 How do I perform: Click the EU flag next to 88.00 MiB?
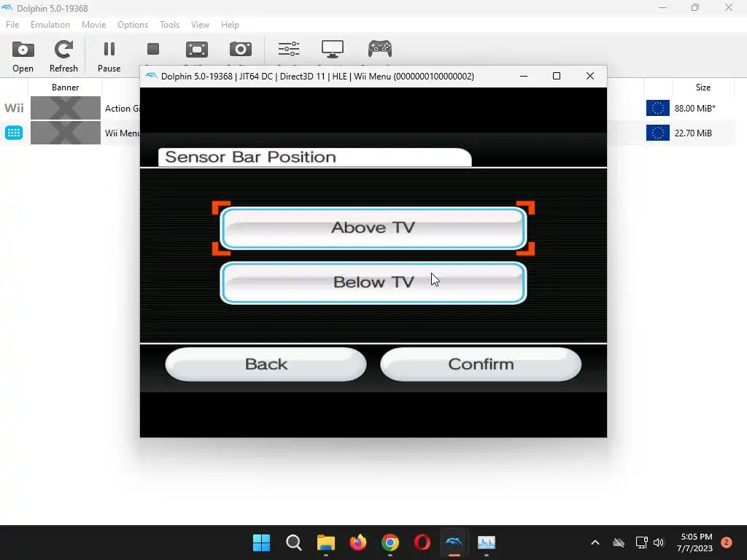tap(657, 108)
